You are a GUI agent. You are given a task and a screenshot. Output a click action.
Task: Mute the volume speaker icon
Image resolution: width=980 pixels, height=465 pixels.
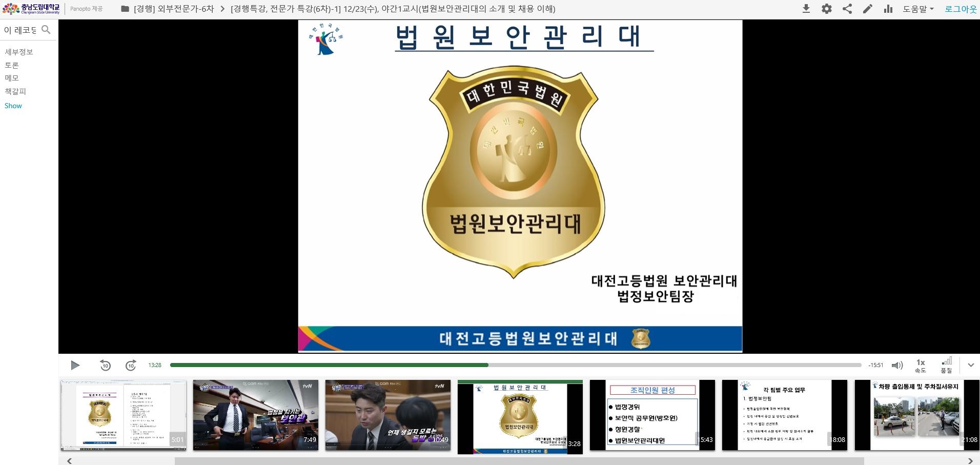click(897, 365)
